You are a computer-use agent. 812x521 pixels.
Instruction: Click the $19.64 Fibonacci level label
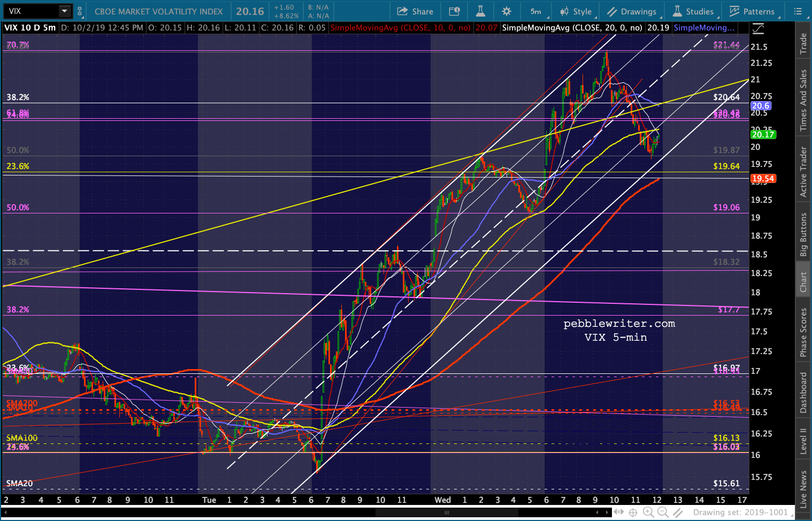point(726,166)
